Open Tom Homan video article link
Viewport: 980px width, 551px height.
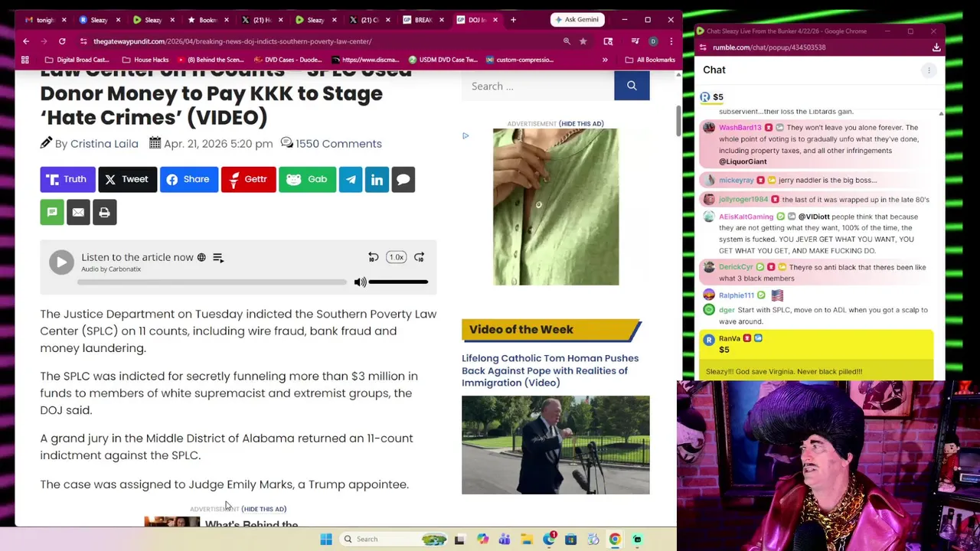point(550,370)
